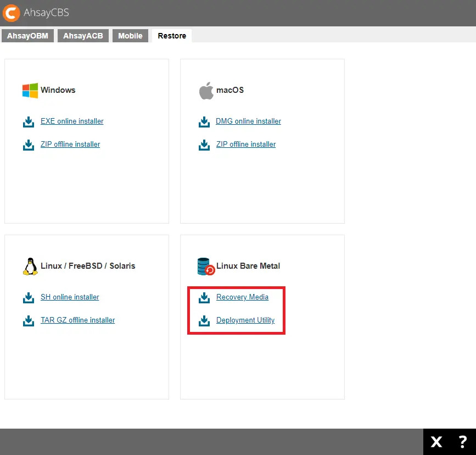
Task: Switch to the AhsayACB tab
Action: click(83, 36)
